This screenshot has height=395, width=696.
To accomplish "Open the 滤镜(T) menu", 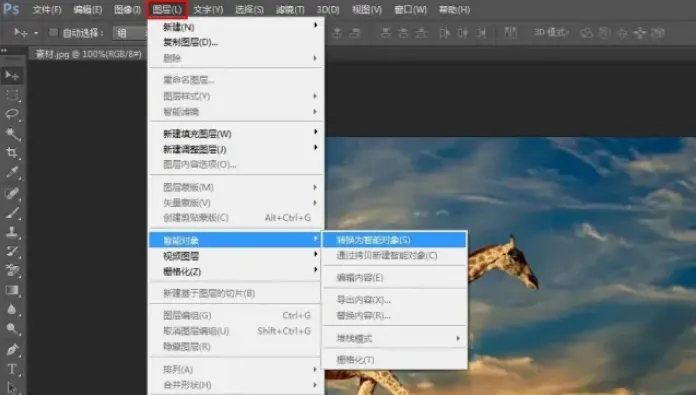I will pos(290,10).
